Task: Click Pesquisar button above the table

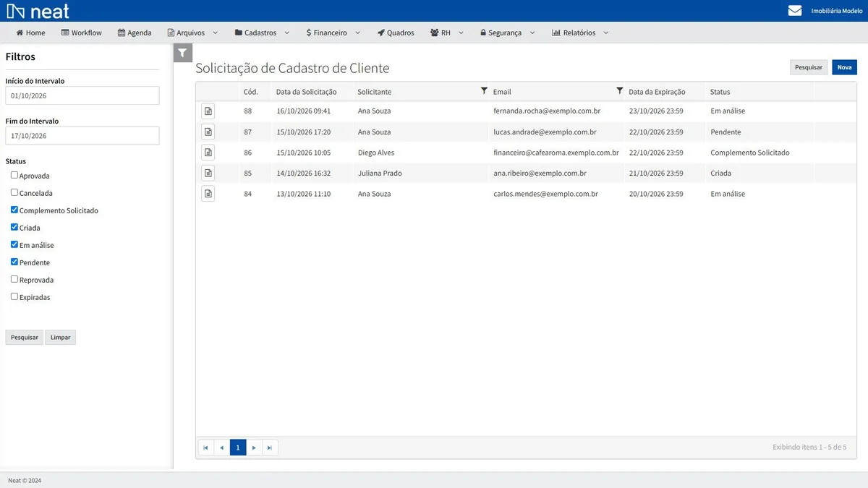Action: click(809, 67)
